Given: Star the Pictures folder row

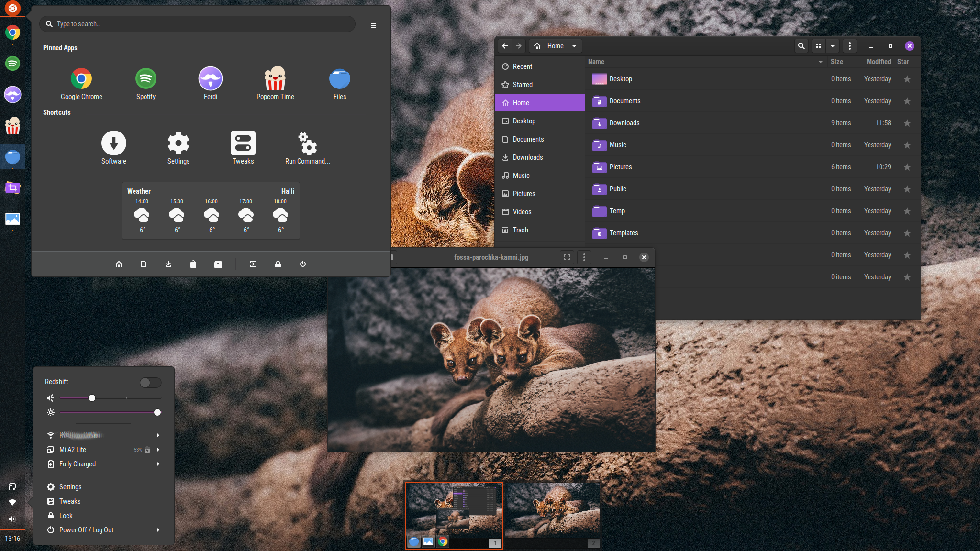Looking at the screenshot, I should click(x=907, y=167).
